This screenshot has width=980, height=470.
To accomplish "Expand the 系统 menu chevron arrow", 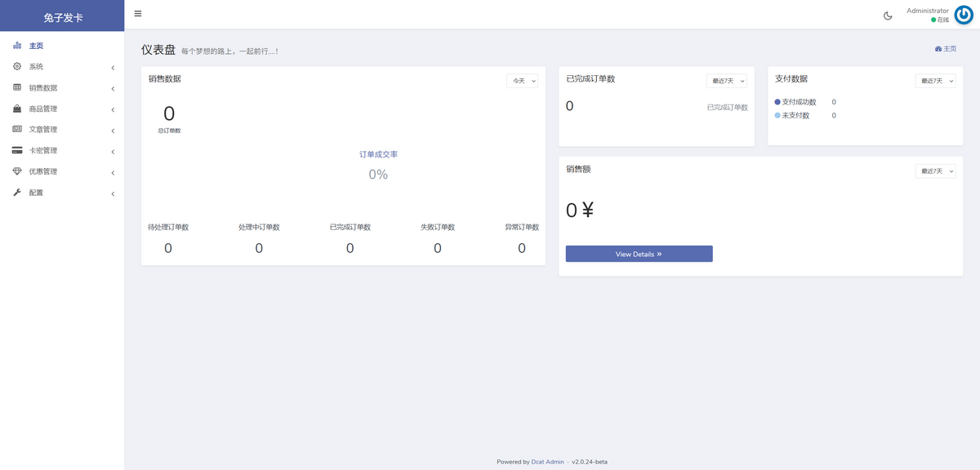I will [113, 67].
